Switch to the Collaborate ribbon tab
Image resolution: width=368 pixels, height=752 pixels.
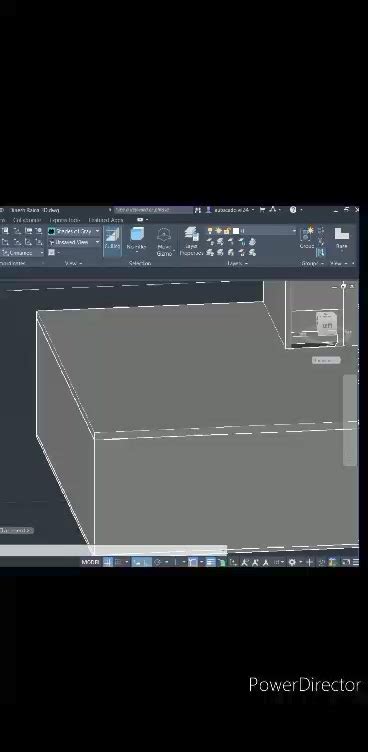coord(27,220)
